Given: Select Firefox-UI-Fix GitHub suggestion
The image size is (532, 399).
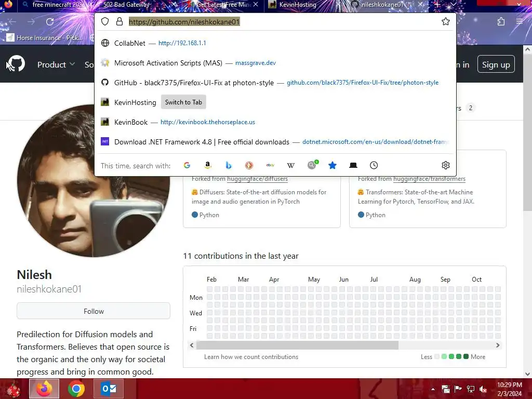Looking at the screenshot, I should (x=275, y=83).
